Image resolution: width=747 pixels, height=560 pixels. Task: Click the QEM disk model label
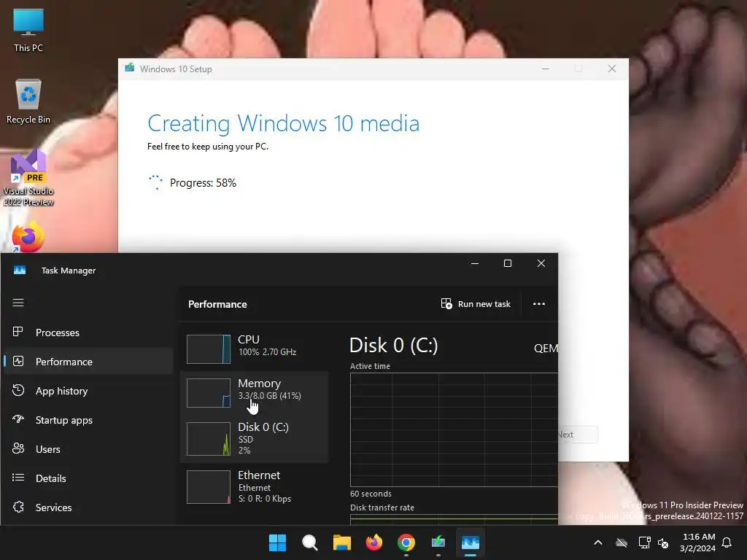(x=546, y=348)
